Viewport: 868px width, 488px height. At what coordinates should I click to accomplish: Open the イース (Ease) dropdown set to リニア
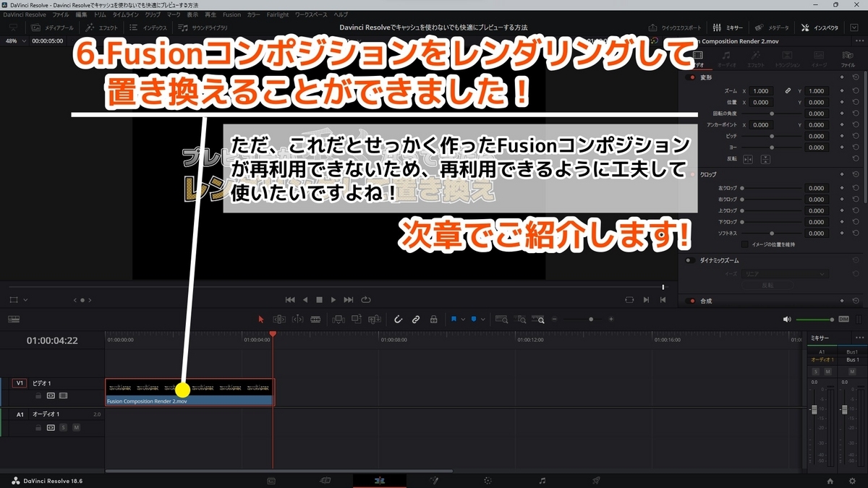785,273
